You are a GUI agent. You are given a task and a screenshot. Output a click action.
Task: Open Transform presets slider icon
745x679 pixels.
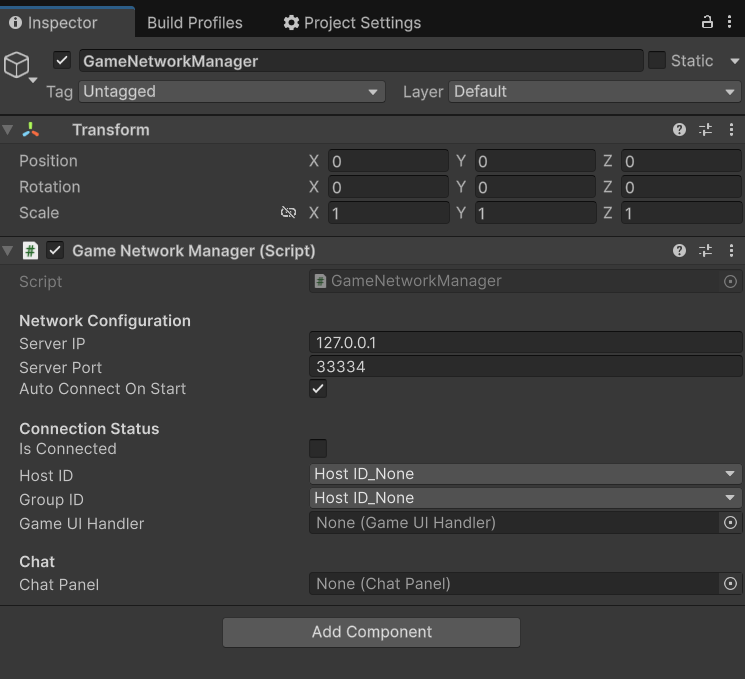706,129
